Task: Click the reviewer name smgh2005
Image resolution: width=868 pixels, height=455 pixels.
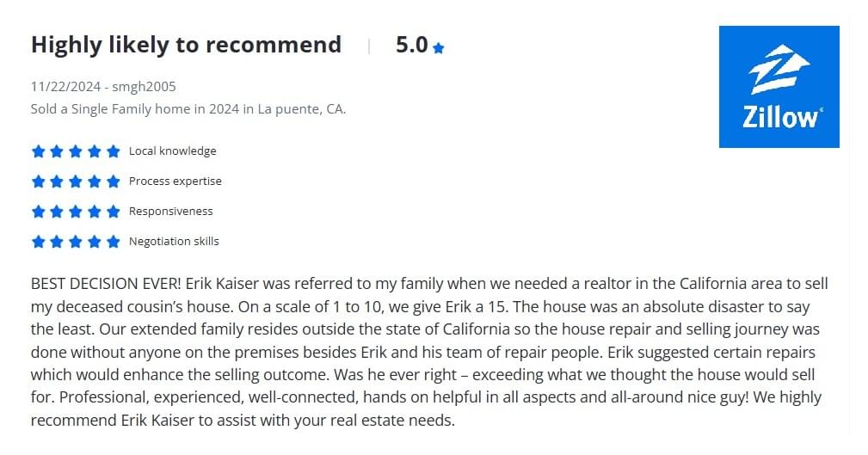Action: click(x=144, y=87)
